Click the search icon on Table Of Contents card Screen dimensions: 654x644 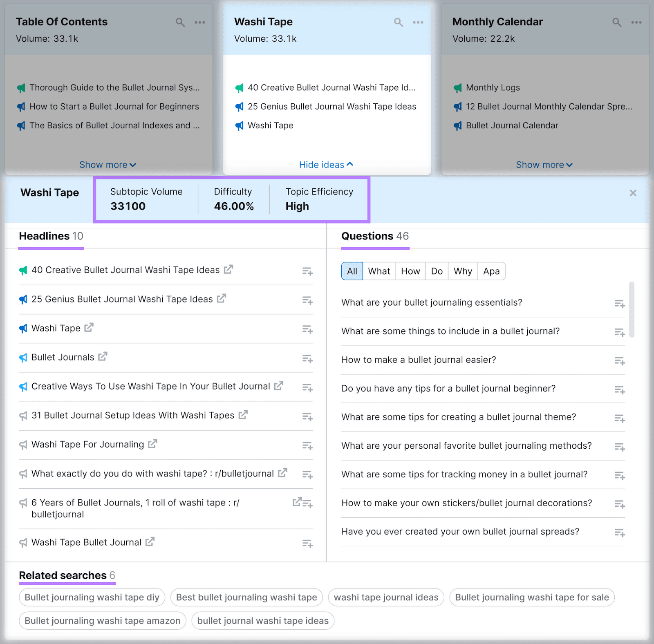[x=180, y=22]
